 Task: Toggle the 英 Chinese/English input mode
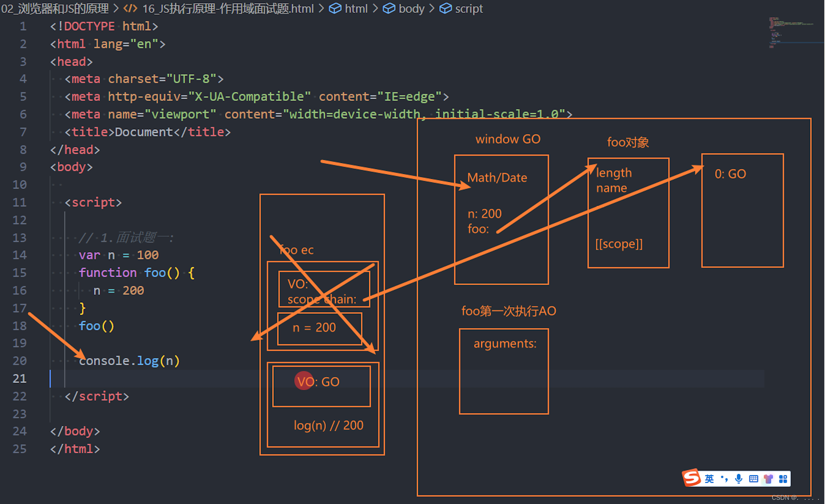709,479
